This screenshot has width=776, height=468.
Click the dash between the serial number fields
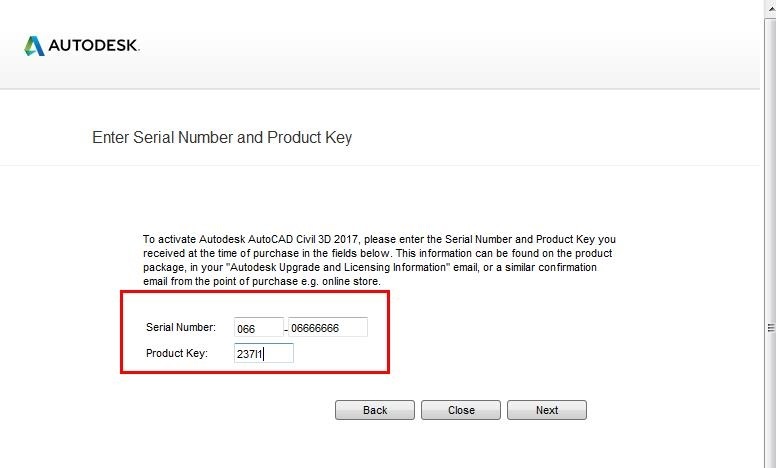click(286, 329)
